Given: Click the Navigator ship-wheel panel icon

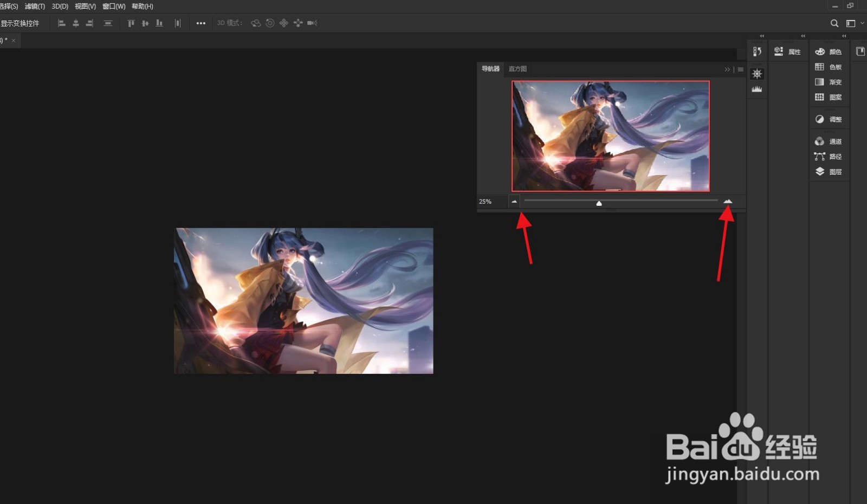Looking at the screenshot, I should (757, 74).
